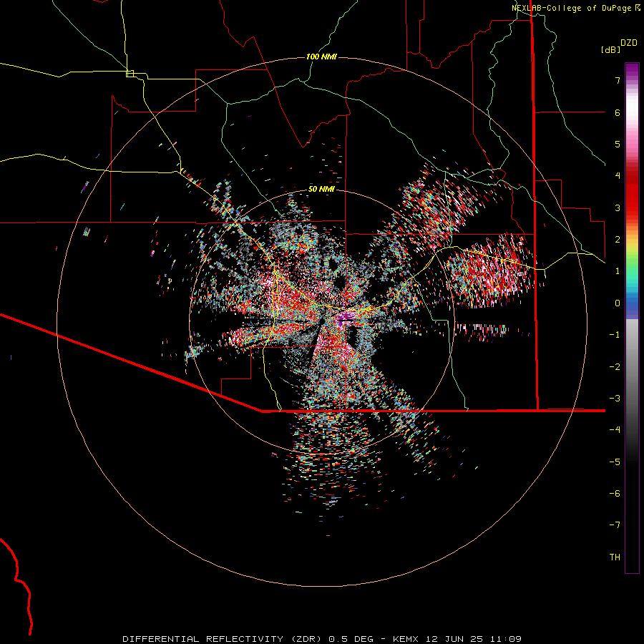Click the -6 value on the dB scale
The height and width of the screenshot is (644, 644).
point(615,493)
